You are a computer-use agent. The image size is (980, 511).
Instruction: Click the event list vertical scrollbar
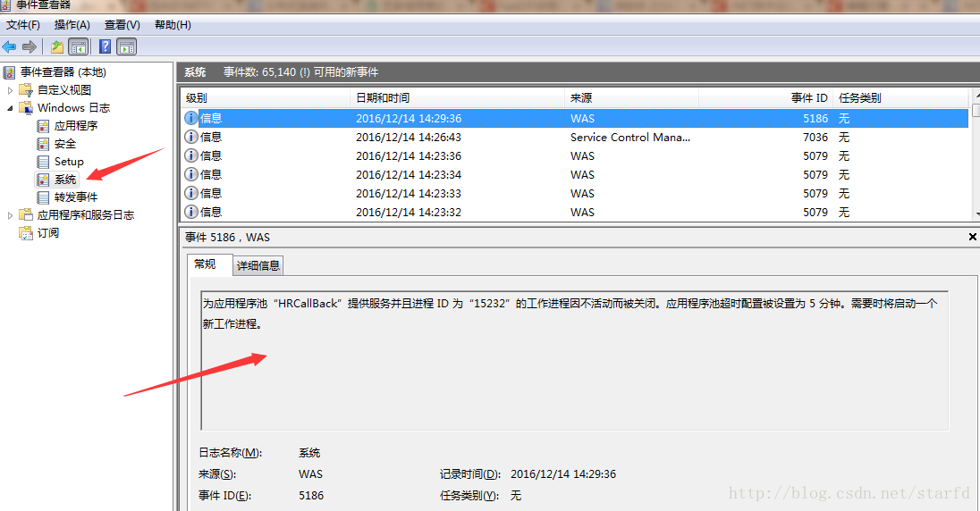point(975,155)
